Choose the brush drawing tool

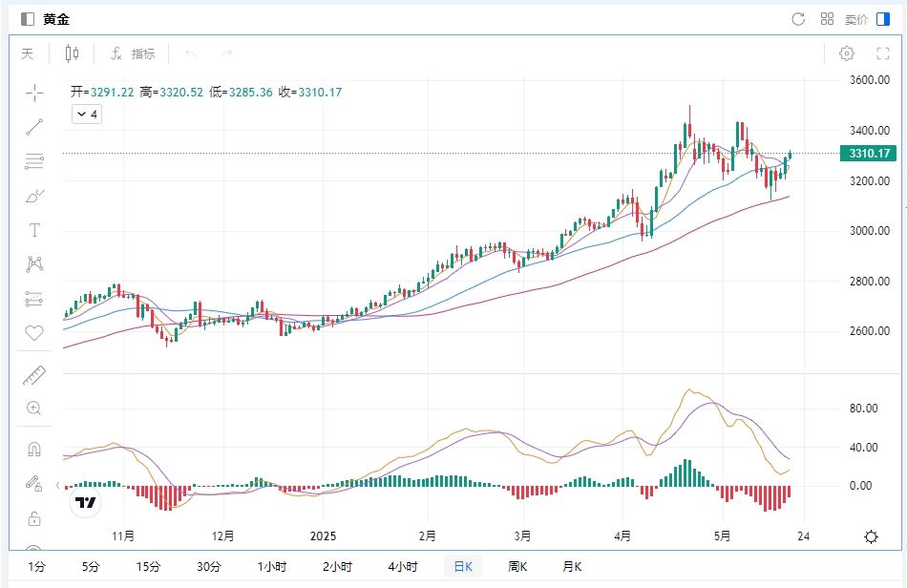tap(34, 197)
